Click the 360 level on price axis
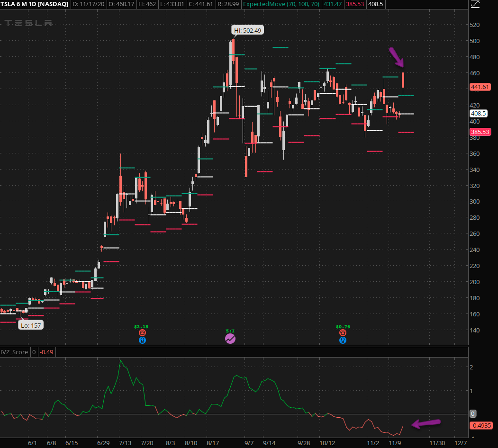 (474, 153)
